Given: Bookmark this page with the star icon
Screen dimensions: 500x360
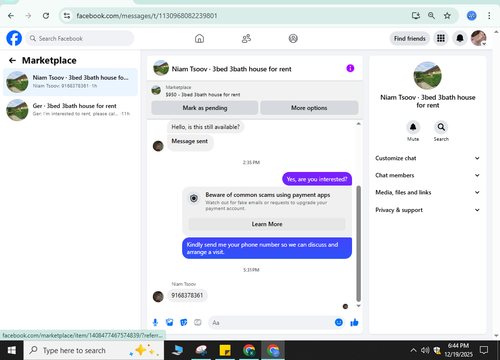Looking at the screenshot, I should pos(447,16).
